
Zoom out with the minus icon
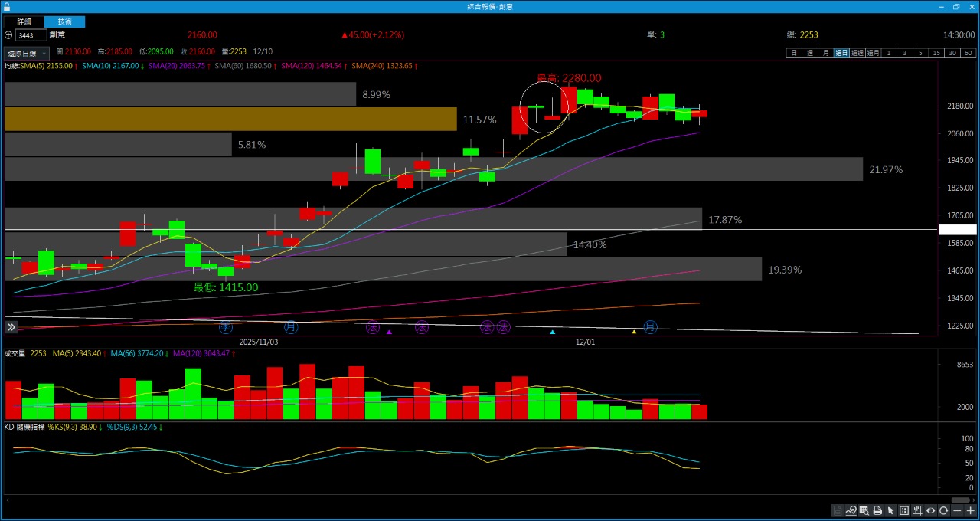click(957, 510)
